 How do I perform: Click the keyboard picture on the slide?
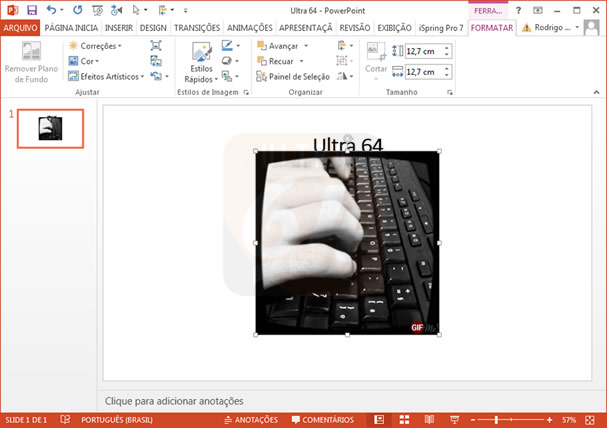click(x=347, y=243)
